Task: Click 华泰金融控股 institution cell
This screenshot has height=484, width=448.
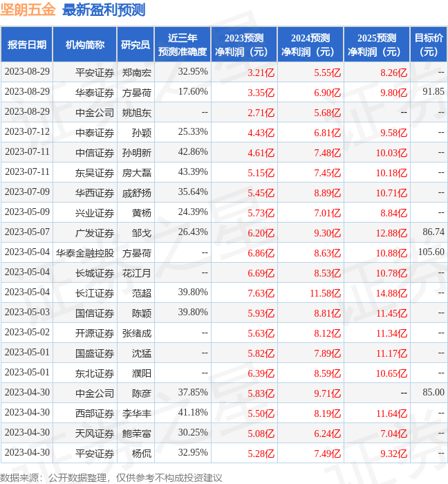Action: (85, 253)
